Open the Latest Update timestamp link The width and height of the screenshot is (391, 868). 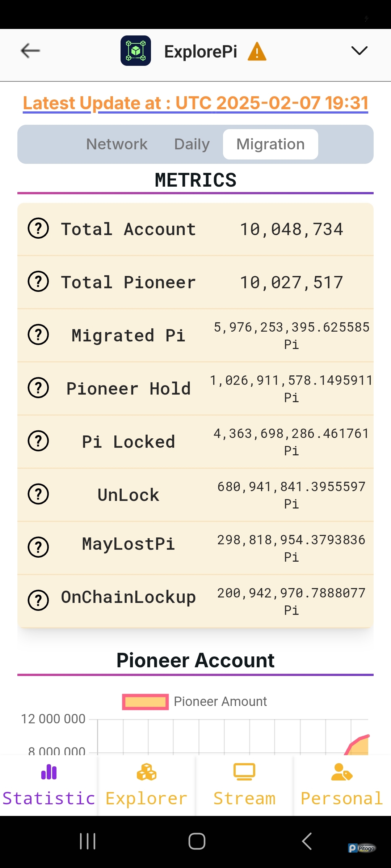[x=195, y=103]
